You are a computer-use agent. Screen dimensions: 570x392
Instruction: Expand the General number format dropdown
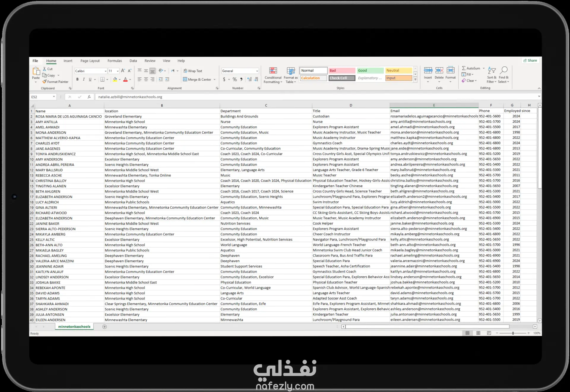pos(257,71)
